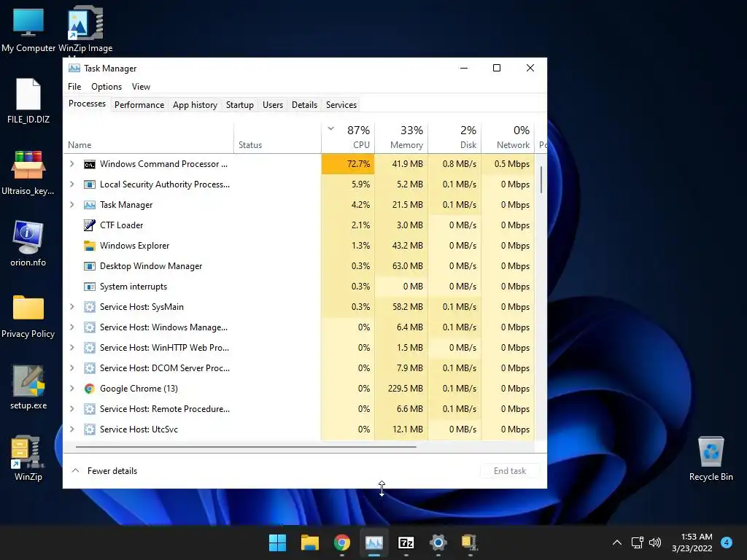
Task: Expand Service Host: WinHTTP Web Proxy group
Action: tap(72, 348)
